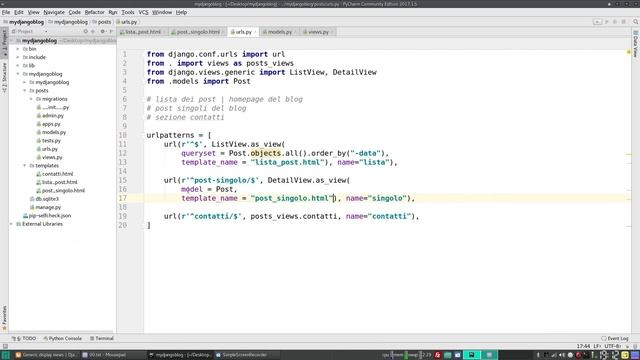Click the volume icon in the system tray
The image size is (640, 360).
click(x=562, y=355)
